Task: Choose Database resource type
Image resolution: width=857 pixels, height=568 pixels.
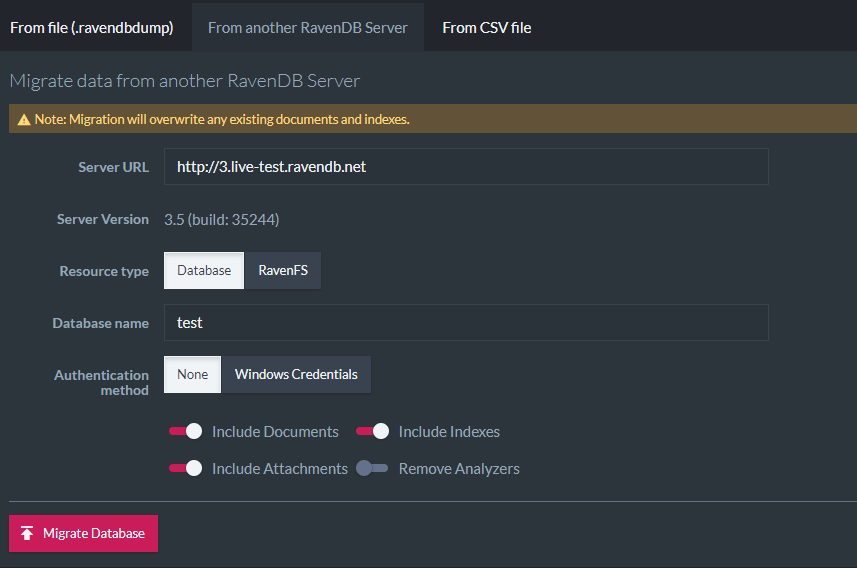Action: tap(204, 271)
